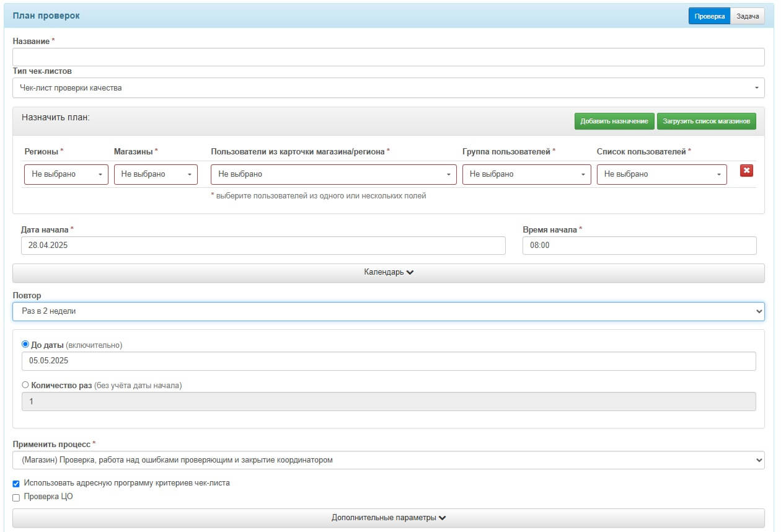Viewport: 781px width, 532px height.
Task: Expand the Дополнительные параметры section
Action: coord(388,518)
